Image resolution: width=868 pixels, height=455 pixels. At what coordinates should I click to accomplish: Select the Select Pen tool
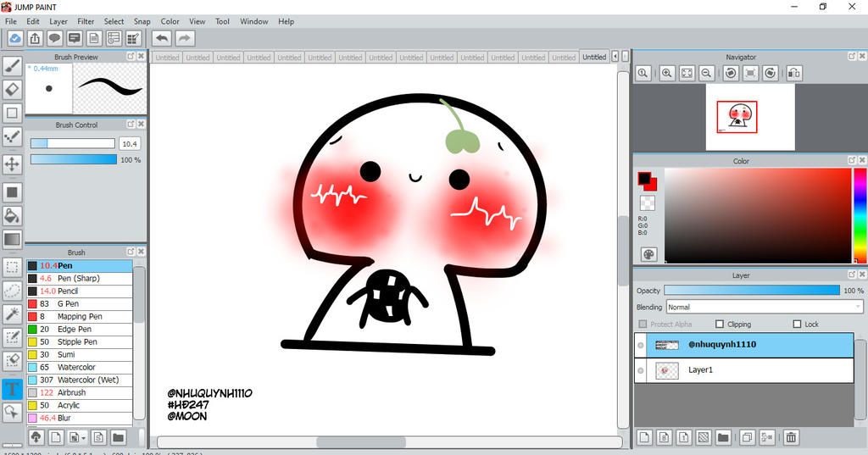[12, 337]
